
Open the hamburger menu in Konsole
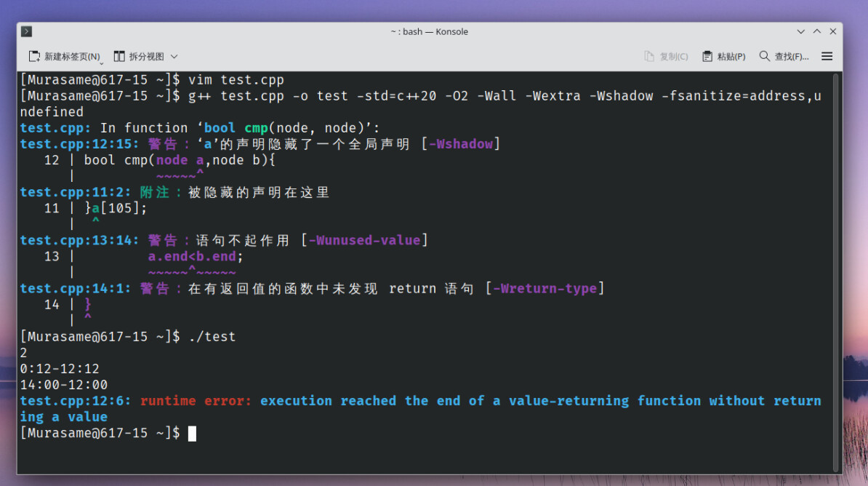click(827, 57)
